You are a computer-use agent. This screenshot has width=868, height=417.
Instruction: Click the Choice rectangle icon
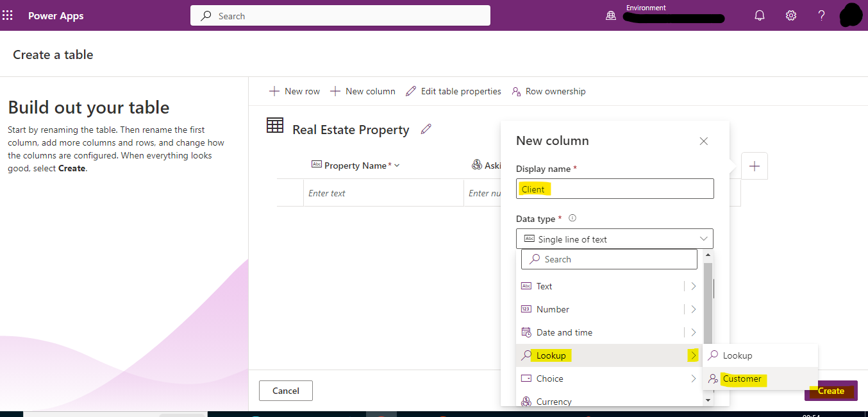526,379
